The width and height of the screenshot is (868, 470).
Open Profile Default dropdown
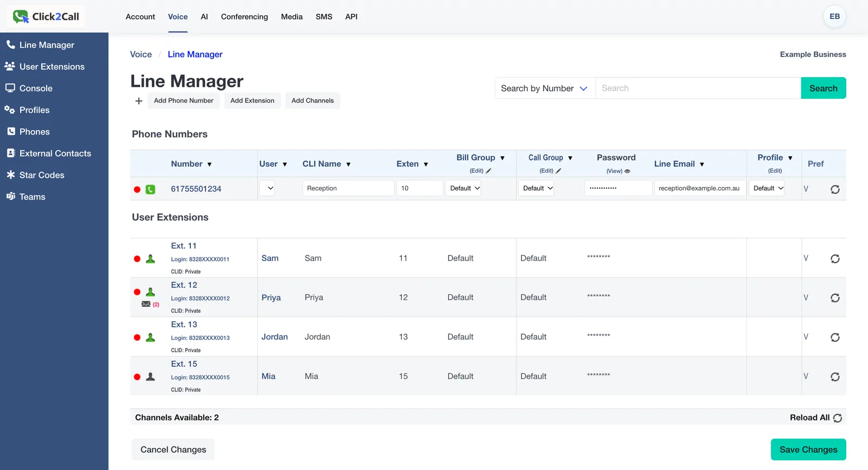coord(767,188)
